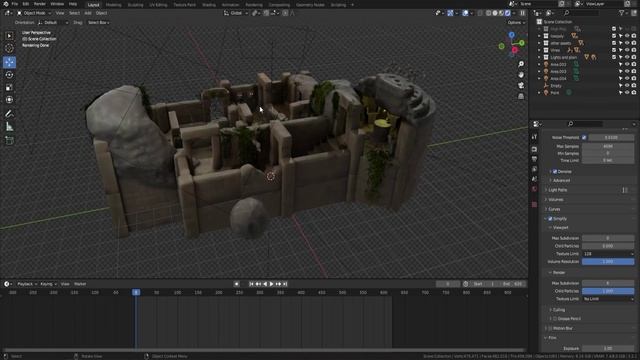Open the viewport Options dropdown button

(516, 23)
